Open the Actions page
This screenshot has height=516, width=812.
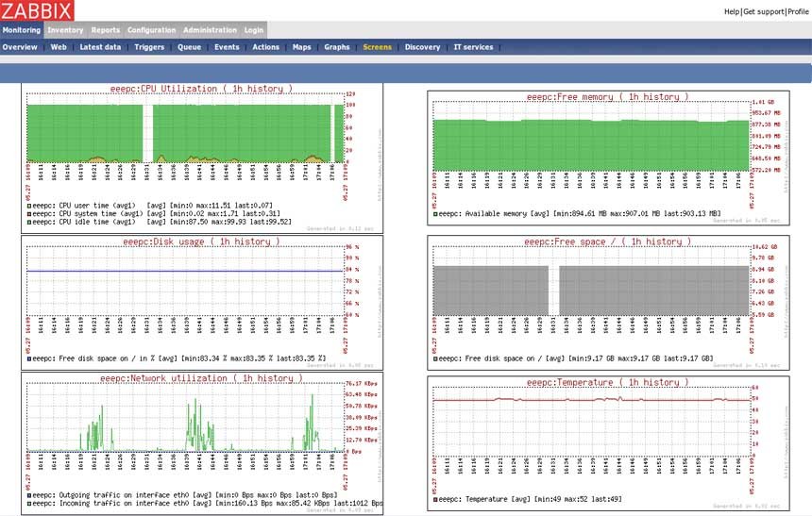pos(265,47)
